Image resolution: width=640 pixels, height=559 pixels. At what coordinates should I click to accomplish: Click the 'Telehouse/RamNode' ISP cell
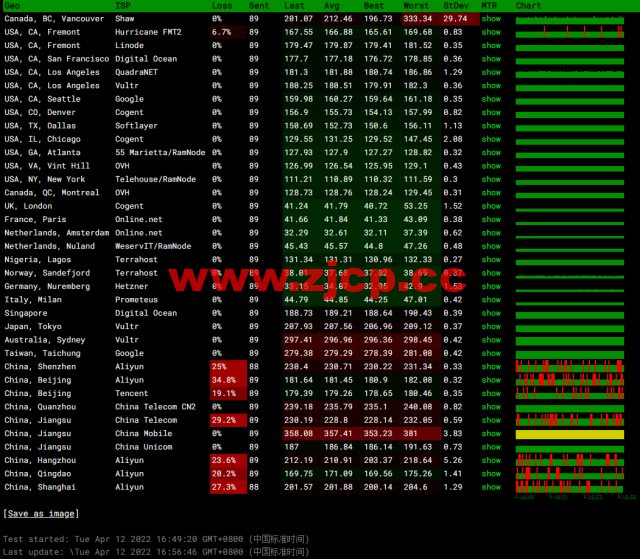156,179
